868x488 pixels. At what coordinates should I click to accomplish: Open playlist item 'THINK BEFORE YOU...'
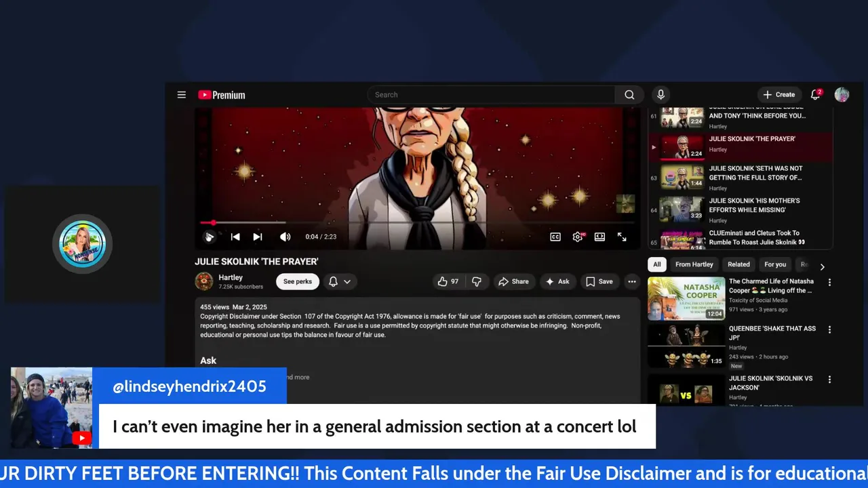pos(741,117)
